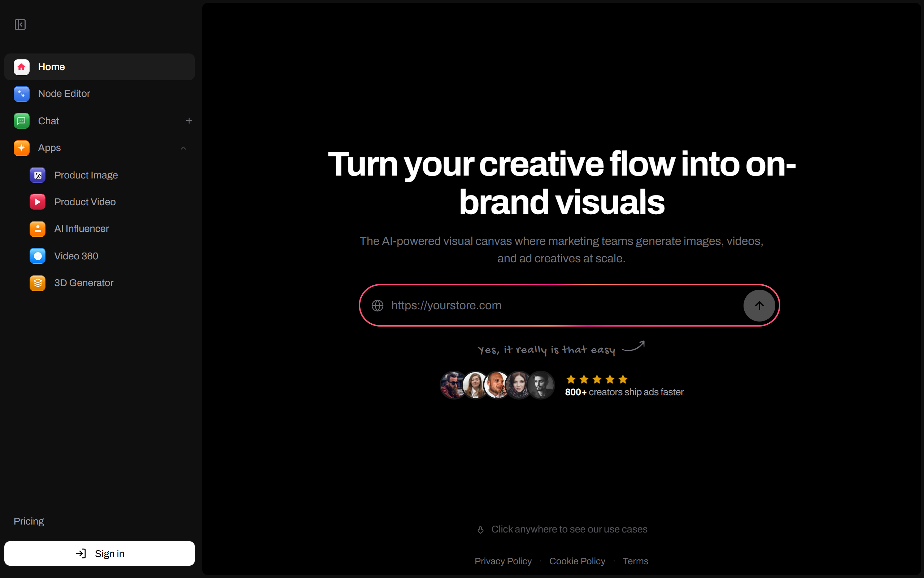Click the Product Image app icon
The height and width of the screenshot is (578, 924).
pos(38,175)
